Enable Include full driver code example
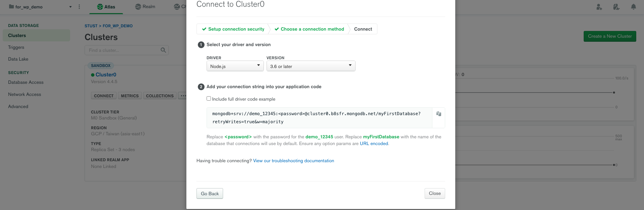This screenshot has width=644, height=210. point(209,99)
